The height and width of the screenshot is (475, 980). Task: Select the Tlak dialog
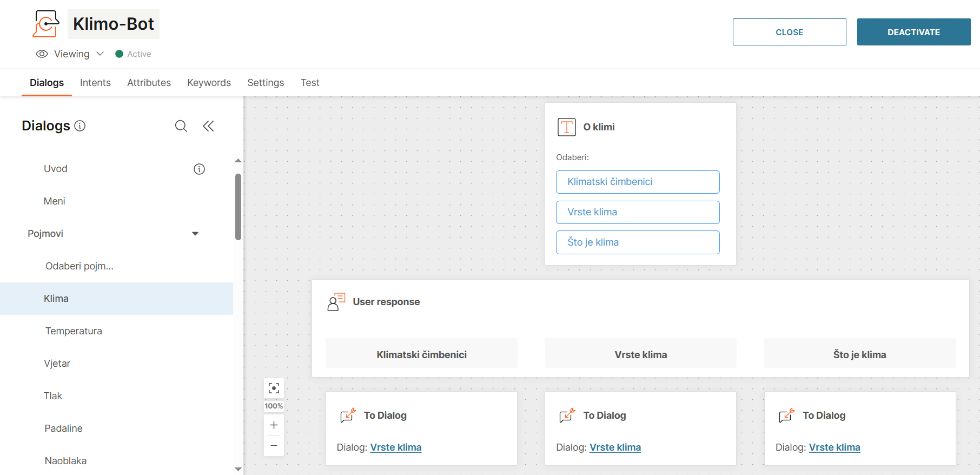pos(116,396)
